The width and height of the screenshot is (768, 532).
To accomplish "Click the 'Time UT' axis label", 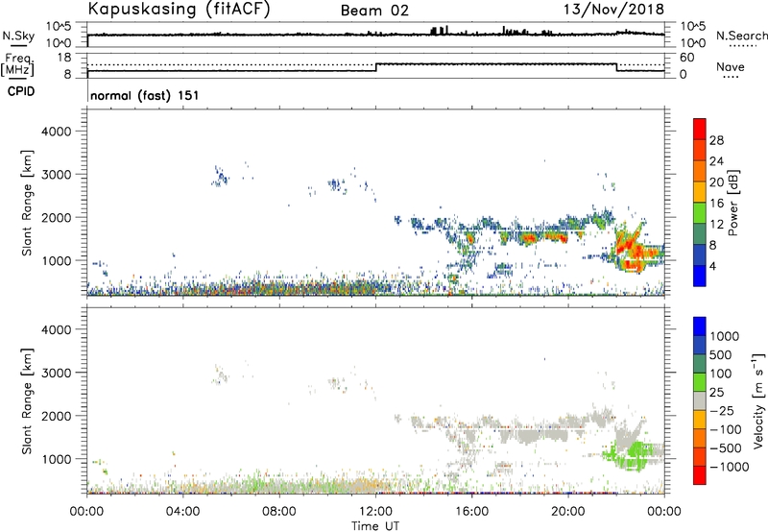I will click(x=375, y=526).
